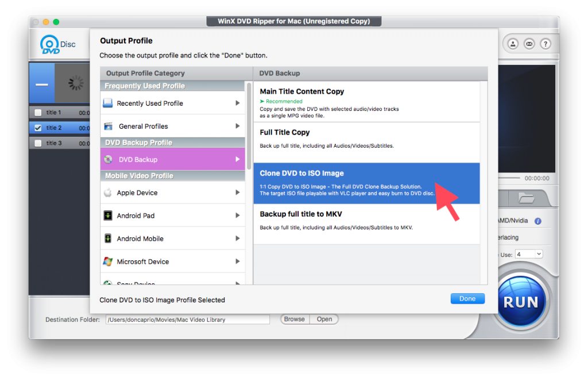Screen dimensions: 588x380
Task: Click the Frequently Used Profile header
Action: 172,86
